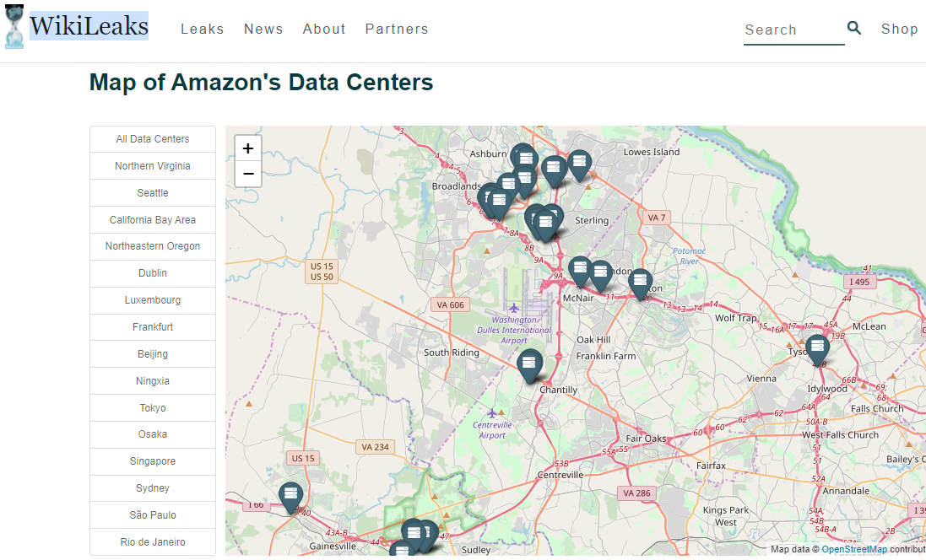Show Seattle data centers
926x560 pixels.
point(153,193)
